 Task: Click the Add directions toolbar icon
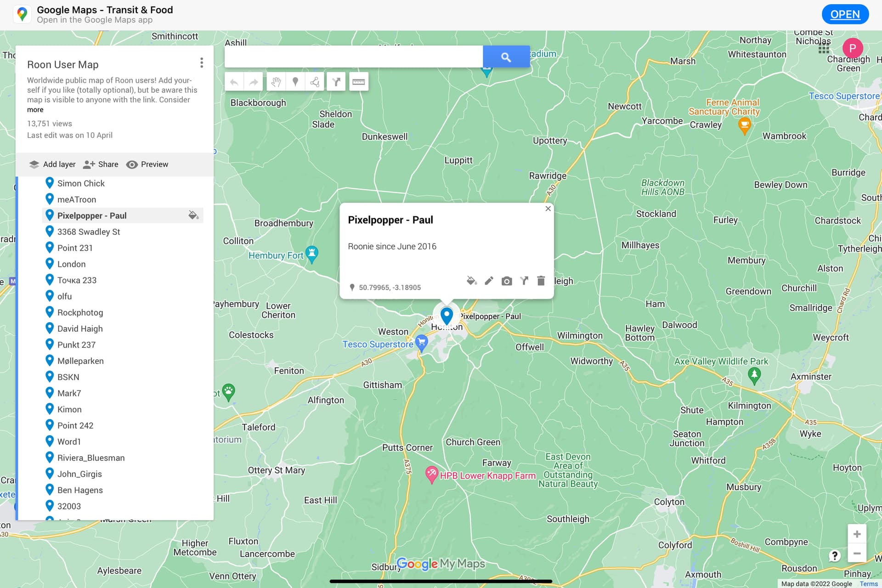pos(336,82)
